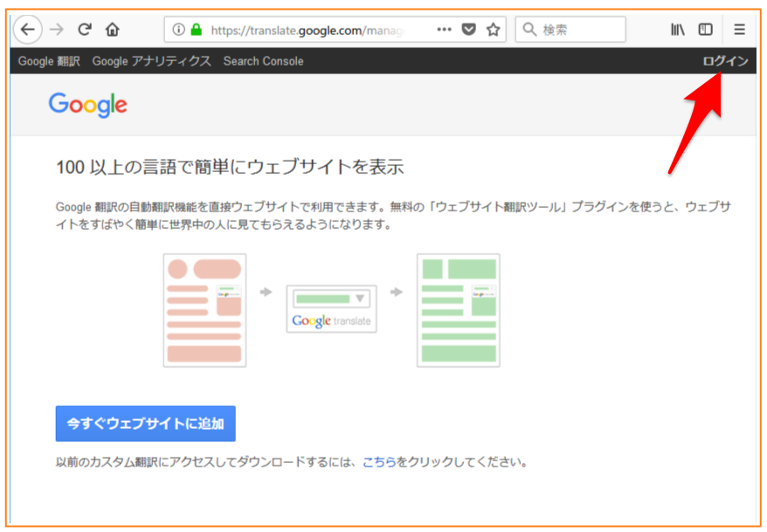Click the 今すぐウェブサイトに追加 button
Screen dimensions: 767x532
coord(145,424)
